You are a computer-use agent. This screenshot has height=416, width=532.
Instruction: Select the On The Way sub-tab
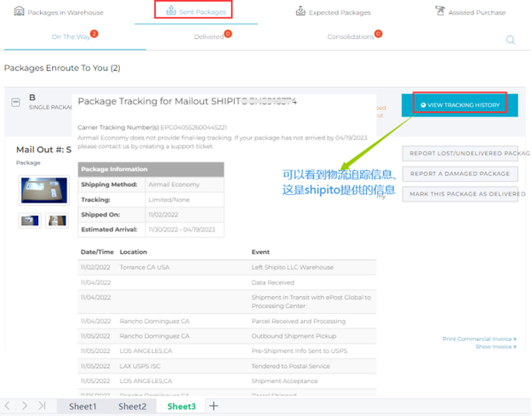click(x=71, y=36)
